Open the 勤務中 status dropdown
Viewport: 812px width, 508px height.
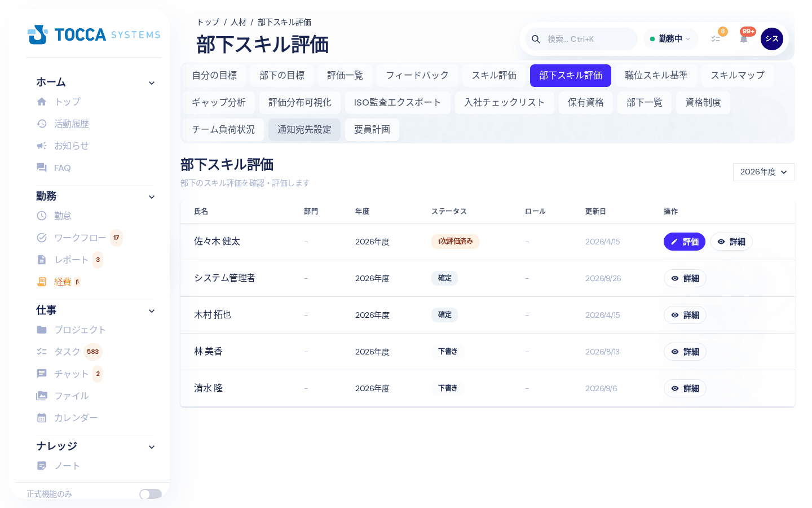[x=671, y=39]
